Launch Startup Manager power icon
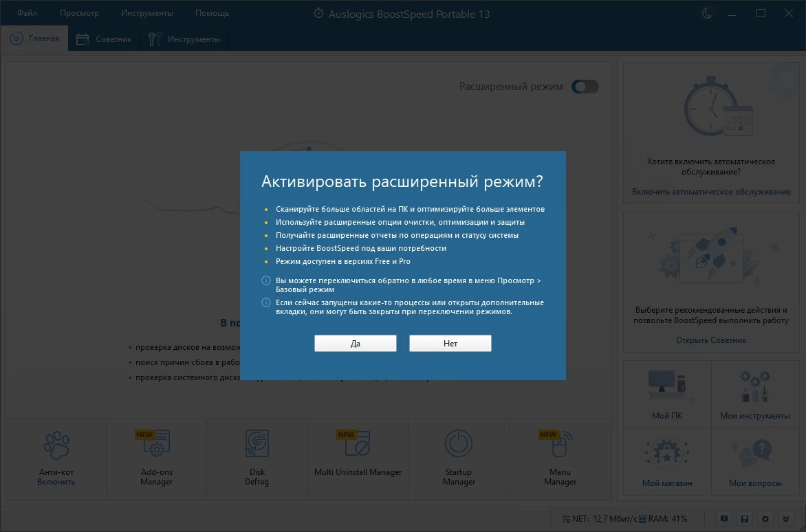 pyautogui.click(x=459, y=443)
